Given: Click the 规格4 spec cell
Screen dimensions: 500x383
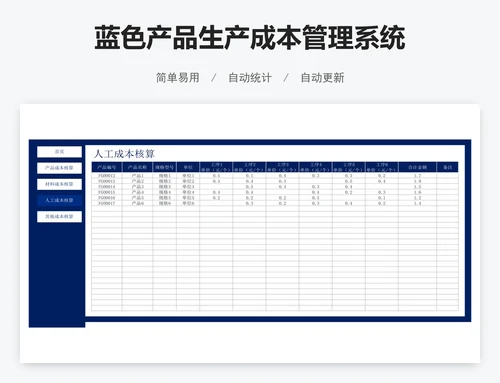Looking at the screenshot, I should tap(165, 192).
